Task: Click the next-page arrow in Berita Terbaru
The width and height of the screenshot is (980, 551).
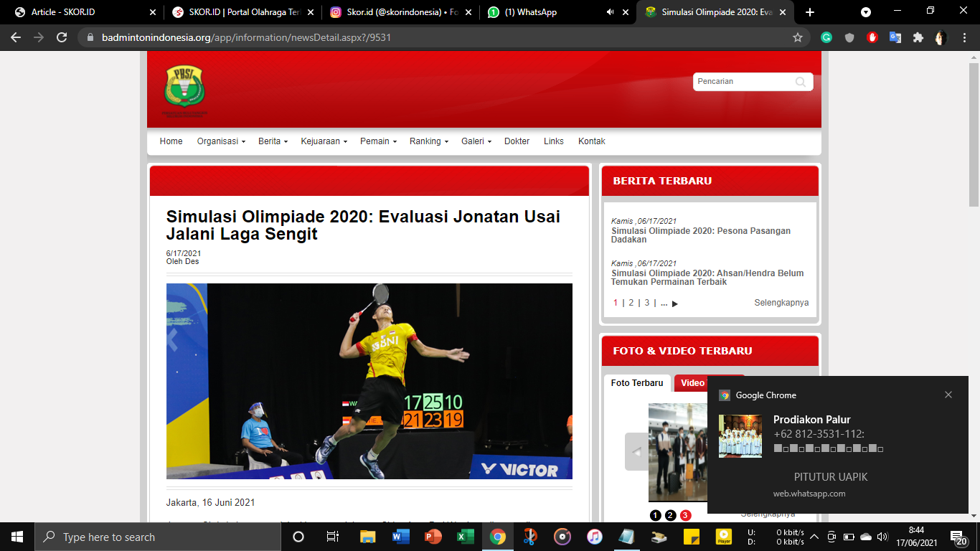Action: 674,303
